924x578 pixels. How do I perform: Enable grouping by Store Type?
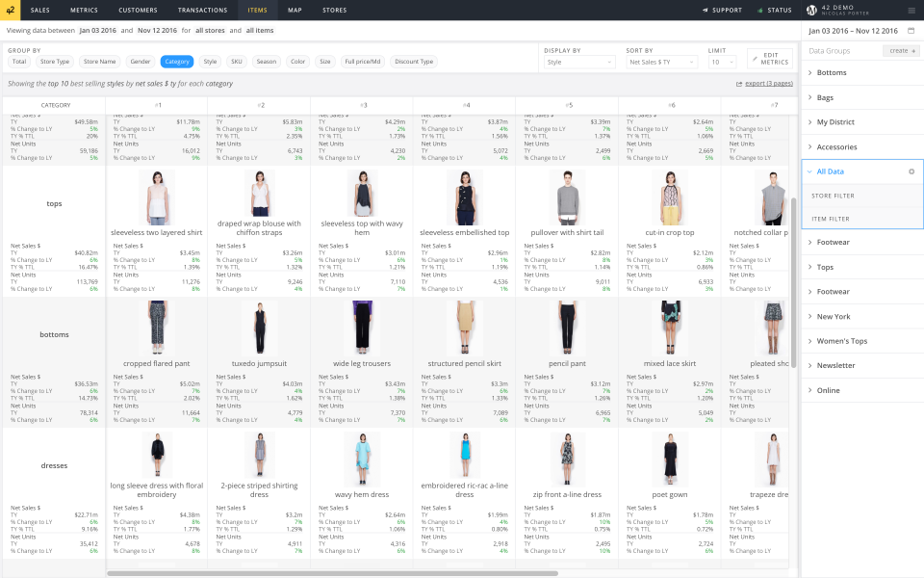55,62
